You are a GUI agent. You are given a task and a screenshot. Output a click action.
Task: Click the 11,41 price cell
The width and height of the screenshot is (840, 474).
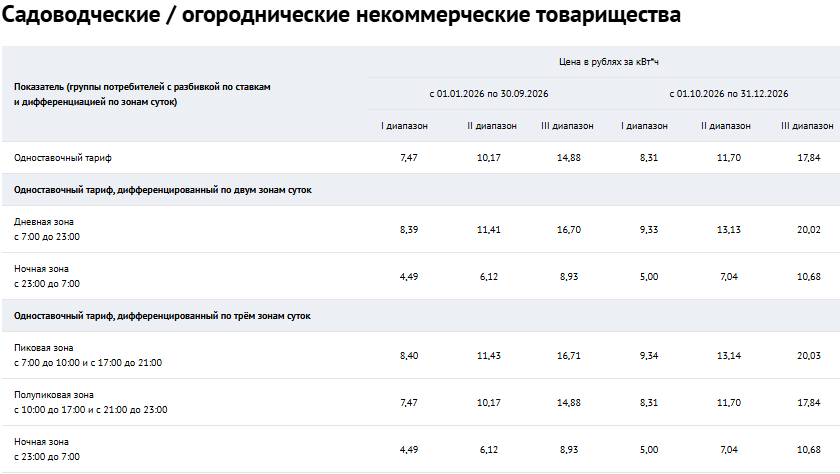click(488, 230)
